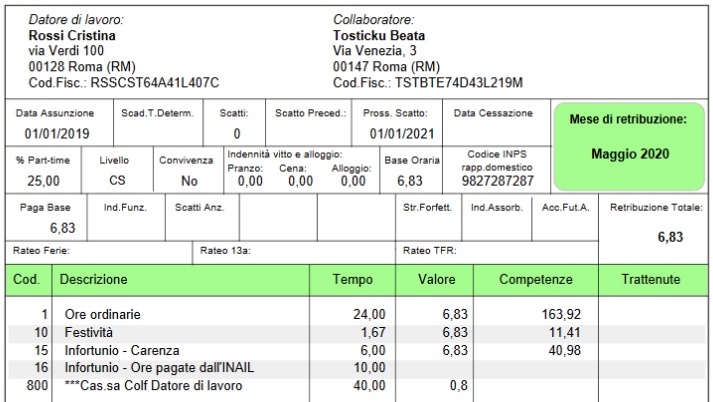
Task: Click the Convivenza field showing No
Action: point(189,181)
